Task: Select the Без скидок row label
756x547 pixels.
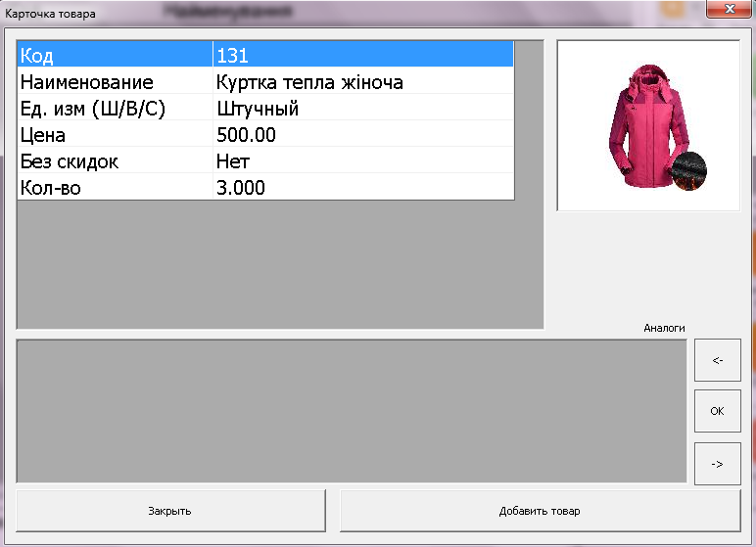Action: pos(114,161)
